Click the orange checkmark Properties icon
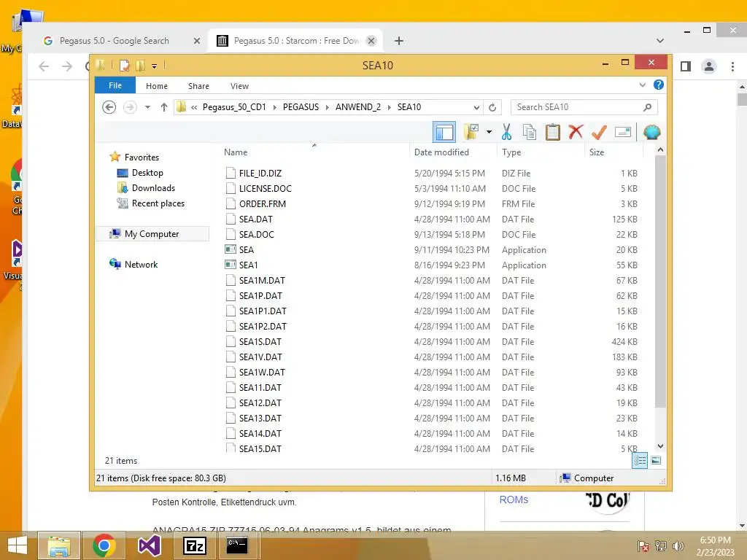This screenshot has width=747, height=560. (x=599, y=132)
